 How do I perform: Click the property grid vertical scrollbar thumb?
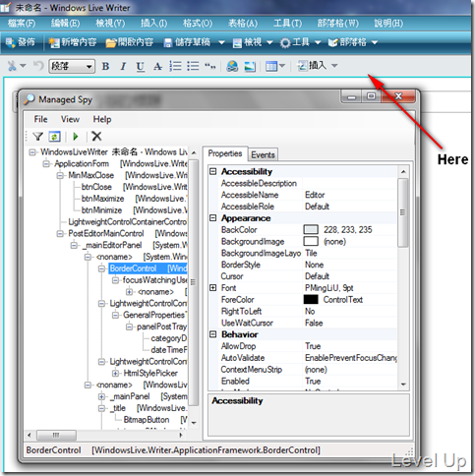pyautogui.click(x=403, y=212)
